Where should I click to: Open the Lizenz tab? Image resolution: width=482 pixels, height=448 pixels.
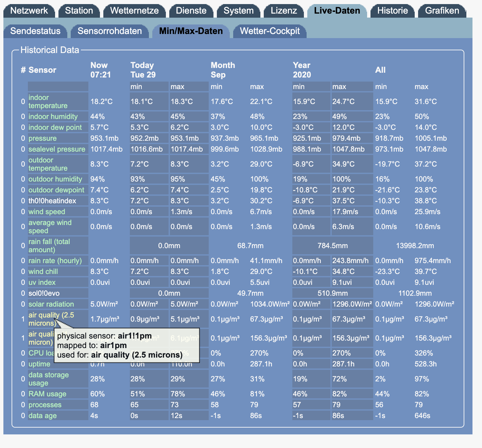point(283,11)
